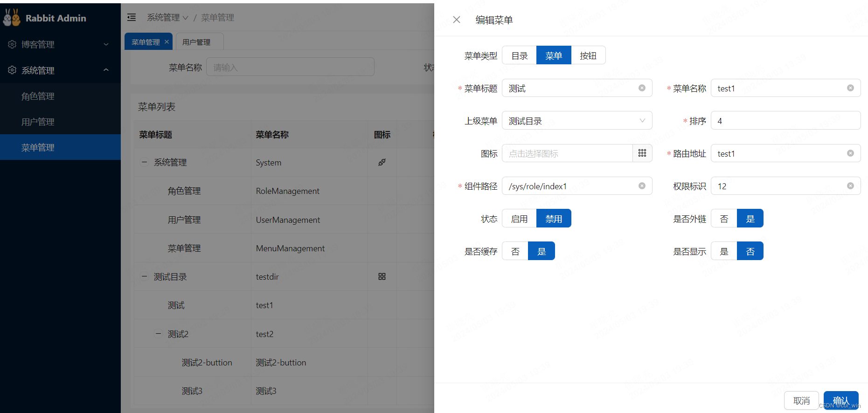This screenshot has height=413, width=868.
Task: Clear the 权限标识 field using its clear icon
Action: click(x=850, y=186)
